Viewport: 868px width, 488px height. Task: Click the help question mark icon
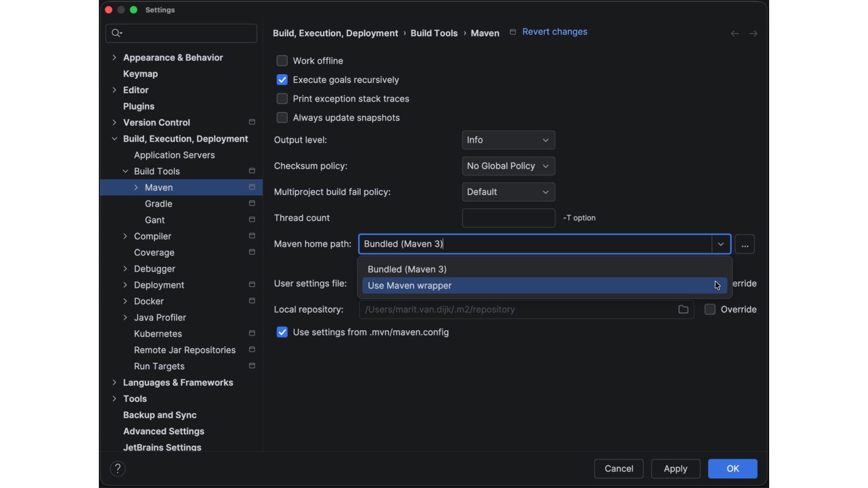(118, 469)
